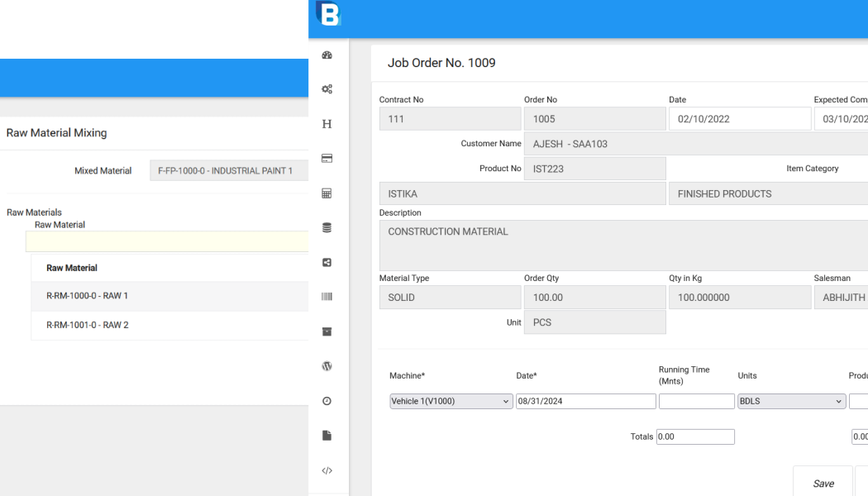Viewport: 868px width, 496px height.
Task: Expand the Machine dropdown showing Vehicle 1(V1000)
Action: [451, 402]
